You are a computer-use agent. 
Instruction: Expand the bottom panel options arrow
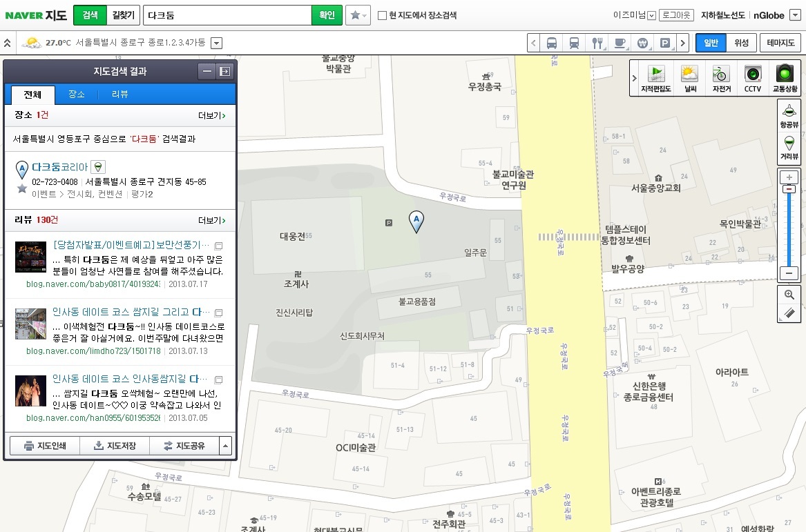click(225, 446)
